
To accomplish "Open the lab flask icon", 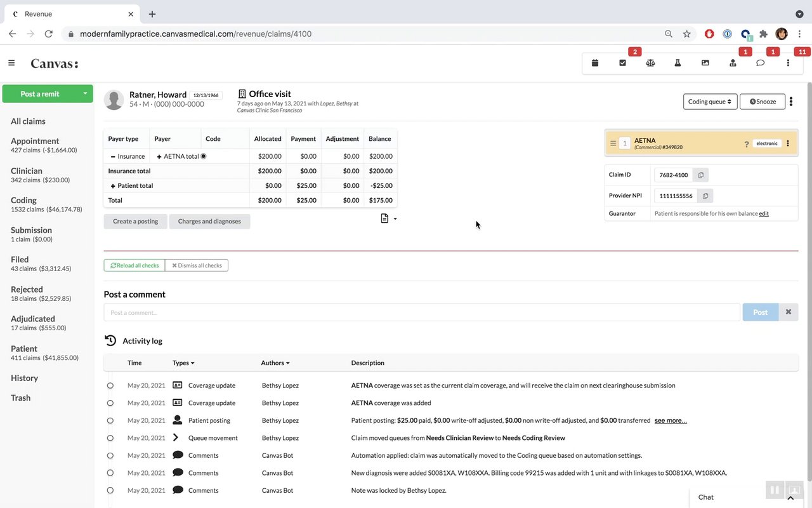I will click(678, 63).
